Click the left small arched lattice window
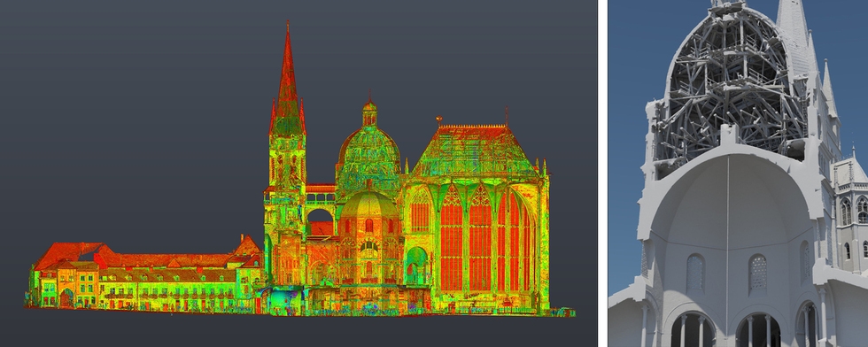This screenshot has width=868, height=347. [694, 273]
